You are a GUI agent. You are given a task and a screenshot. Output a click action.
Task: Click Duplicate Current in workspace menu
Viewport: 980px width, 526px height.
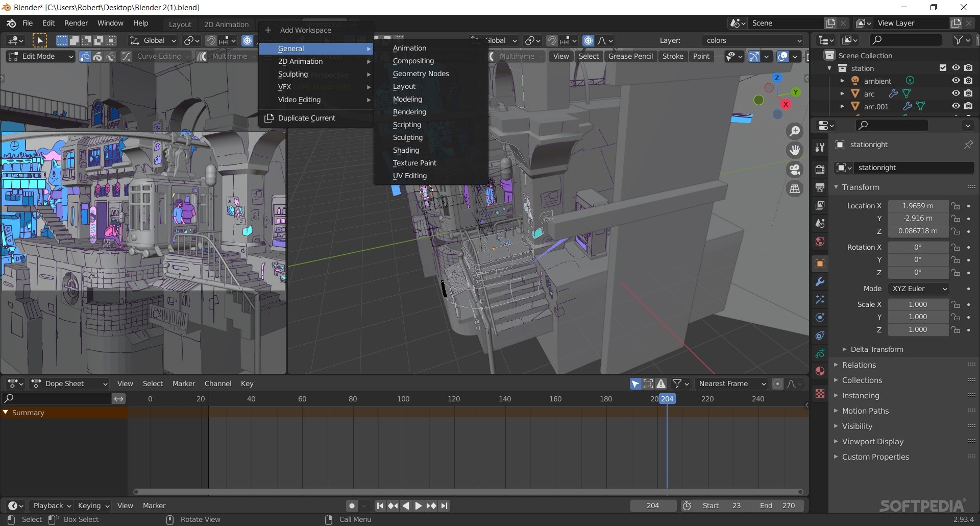pyautogui.click(x=306, y=118)
